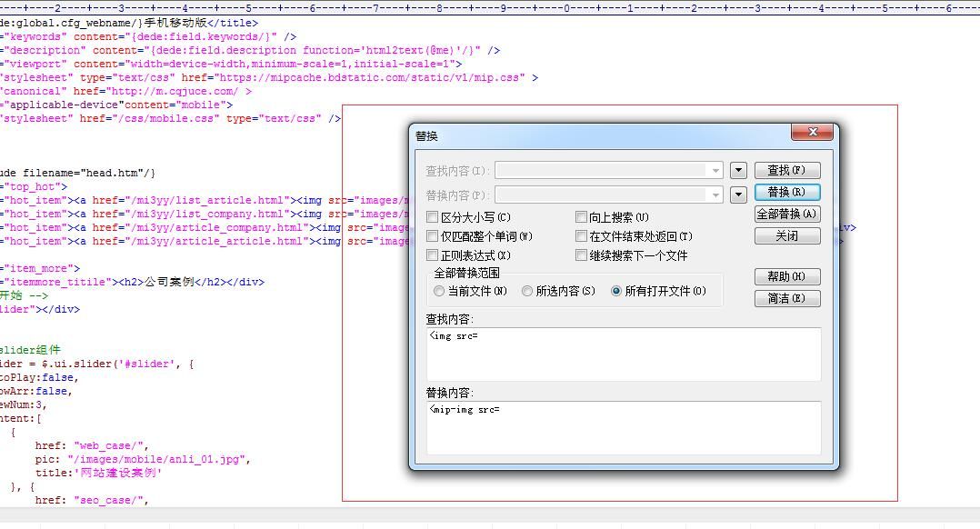The height and width of the screenshot is (529, 980).
Task: Open help via the 帮助 button
Action: coord(787,276)
